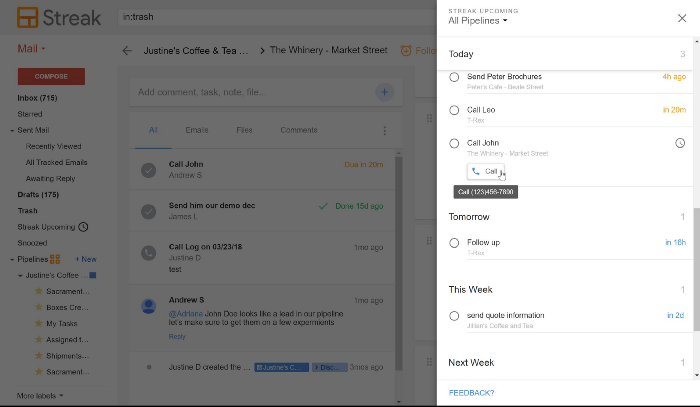Click star beside Assigned t...
Screen dimensions: 700x407
pos(39,340)
